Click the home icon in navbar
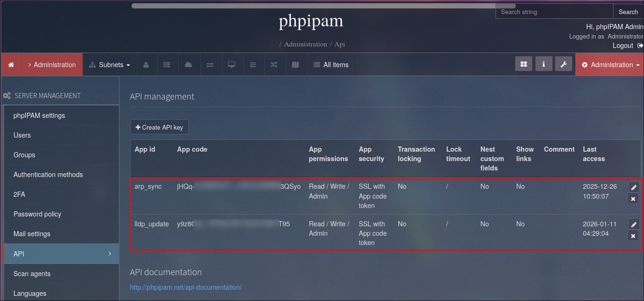This screenshot has height=301, width=644. 11,65
